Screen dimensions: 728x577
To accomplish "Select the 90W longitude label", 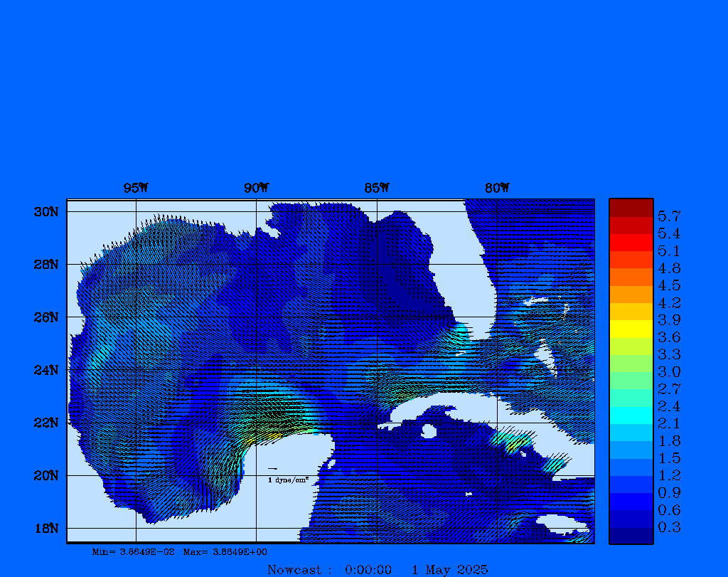I will coord(256,188).
